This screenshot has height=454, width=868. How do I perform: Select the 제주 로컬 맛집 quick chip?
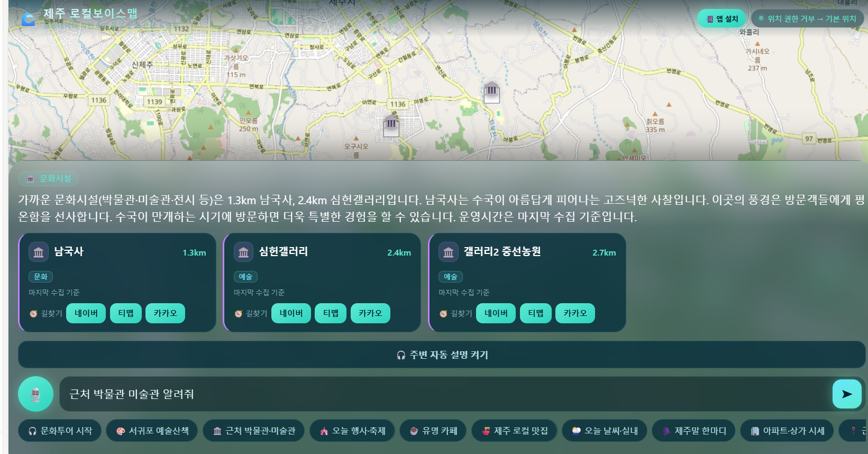coord(514,431)
